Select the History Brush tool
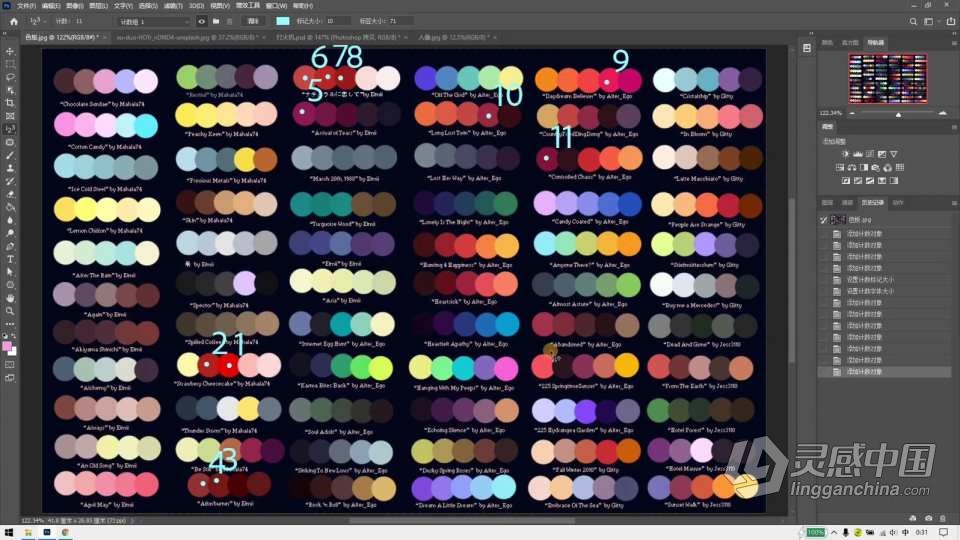 (10, 181)
